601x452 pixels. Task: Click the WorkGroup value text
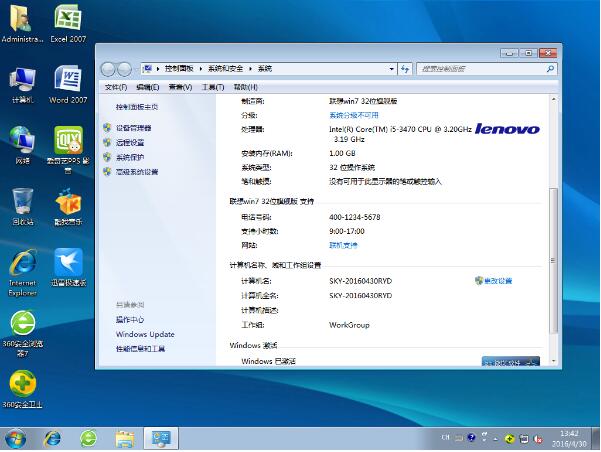click(349, 325)
